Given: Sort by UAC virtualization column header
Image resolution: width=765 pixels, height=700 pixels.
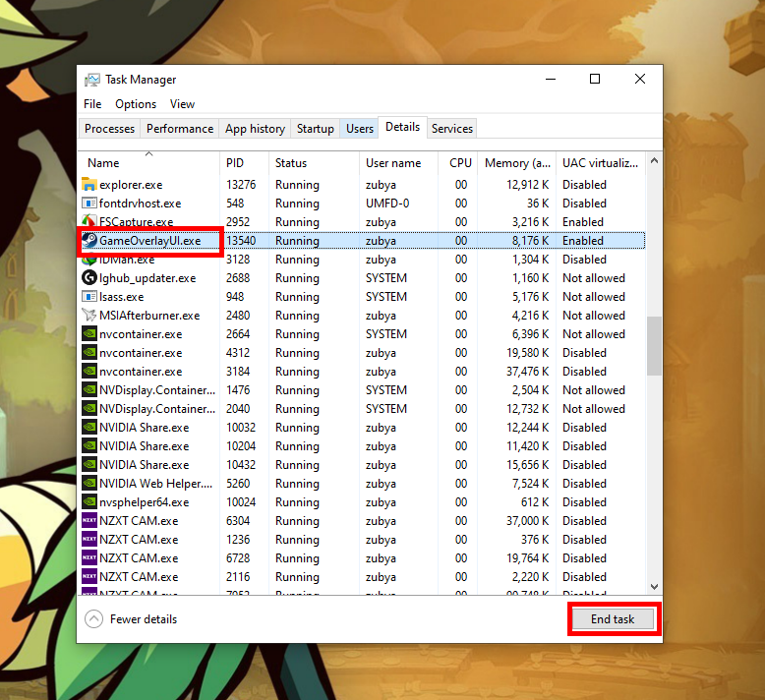Looking at the screenshot, I should pos(601,162).
